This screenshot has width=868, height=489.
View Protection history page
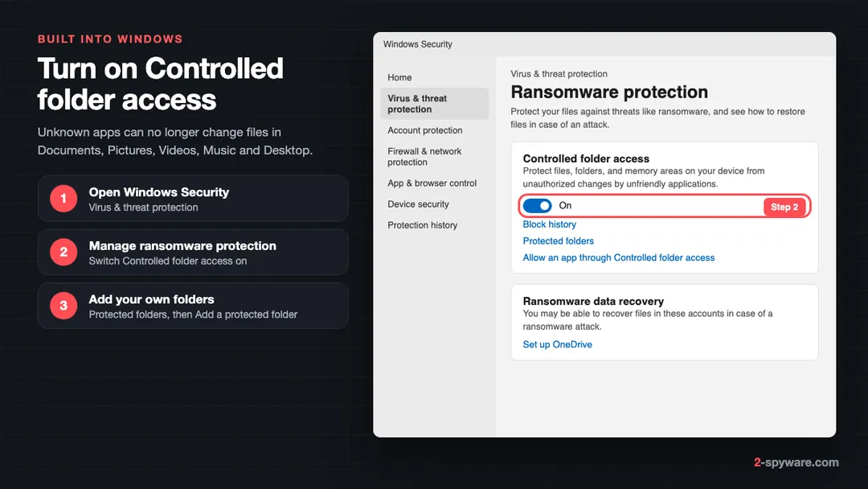pyautogui.click(x=423, y=225)
